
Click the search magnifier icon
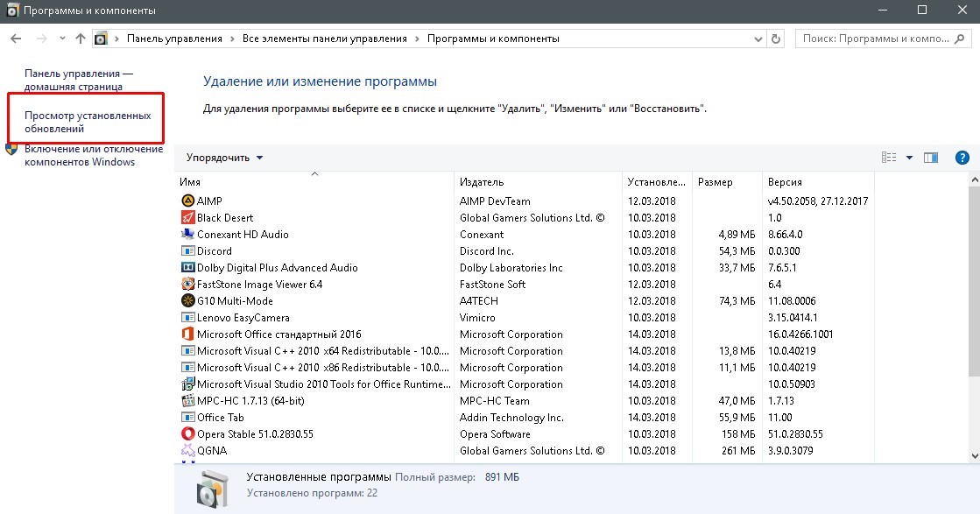coord(960,39)
